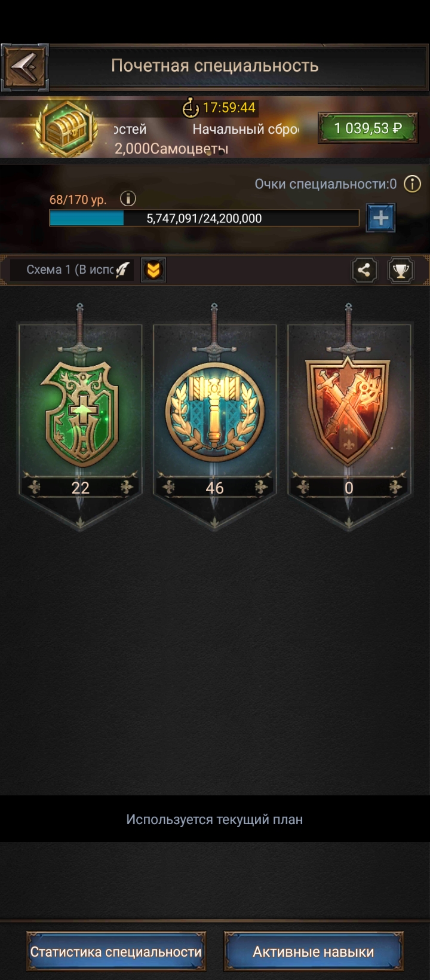Tap the Используется текущий план bar
Viewport: 430px width, 980px height.
tap(215, 819)
